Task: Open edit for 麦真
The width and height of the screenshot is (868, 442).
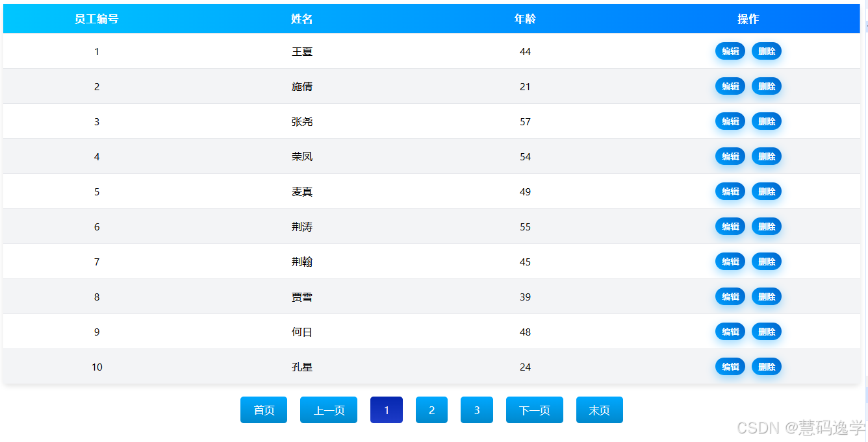Action: 730,191
